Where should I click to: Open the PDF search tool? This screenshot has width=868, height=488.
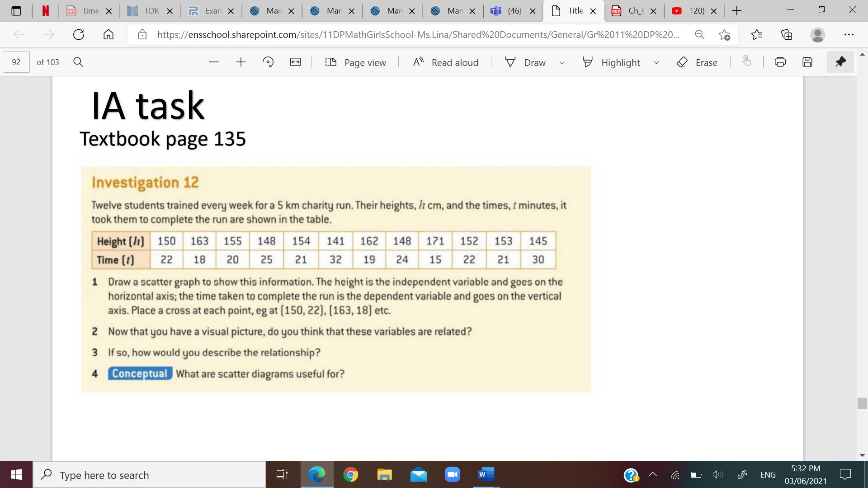click(78, 62)
